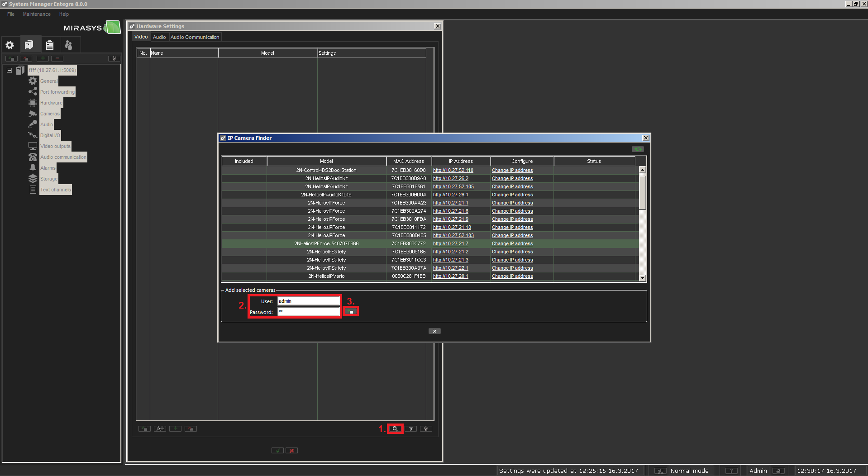Click the A+ button below video list
The image size is (868, 476).
[160, 428]
